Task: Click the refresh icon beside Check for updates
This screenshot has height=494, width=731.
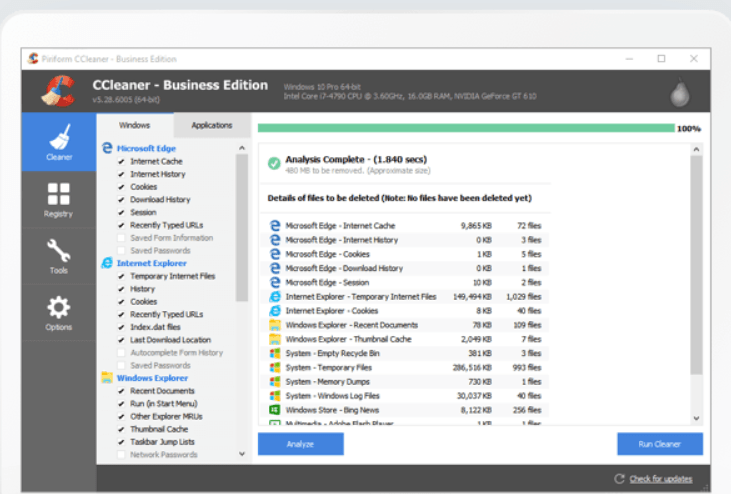Action: coord(619,479)
